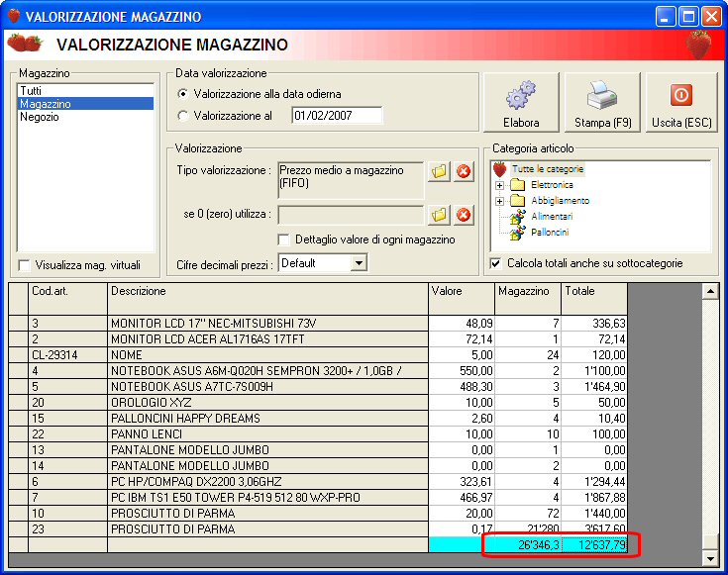Select 'Tutti' in the Magazzino list
Image resolution: width=728 pixels, height=575 pixels.
tap(86, 90)
